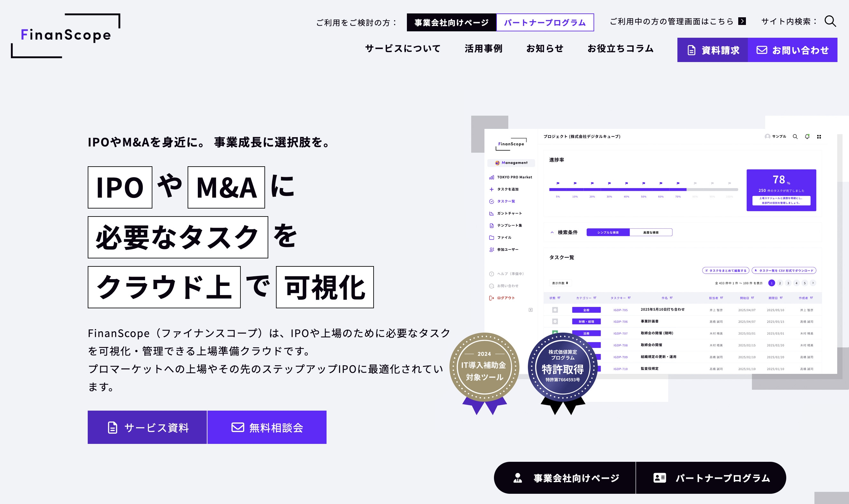The image size is (849, 504).
Task: Select the top 事業会社向けページ black toggle
Action: pyautogui.click(x=451, y=22)
